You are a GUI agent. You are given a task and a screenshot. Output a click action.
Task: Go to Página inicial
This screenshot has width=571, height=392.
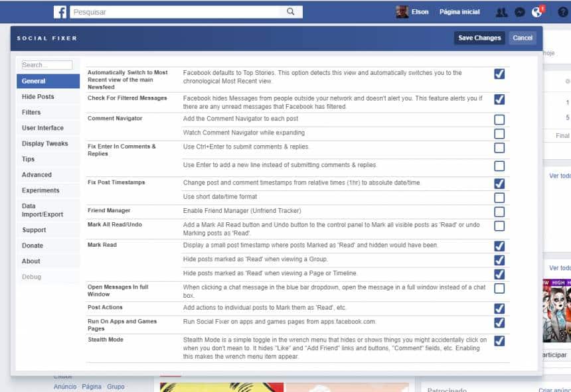(x=459, y=12)
